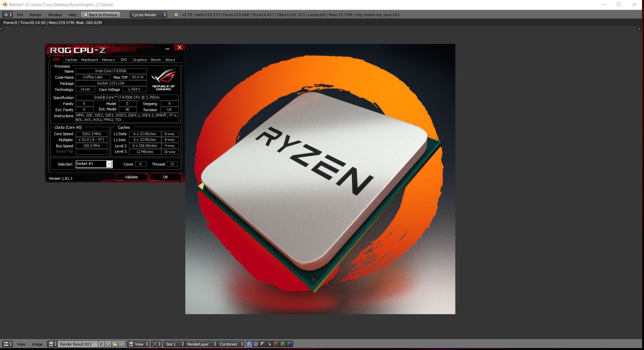Click the 5202.5 MHz core speed value
This screenshot has height=350, width=644.
(x=92, y=134)
